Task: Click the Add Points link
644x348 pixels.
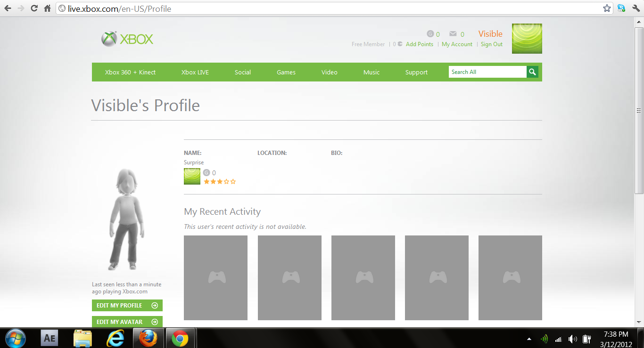Action: point(420,44)
